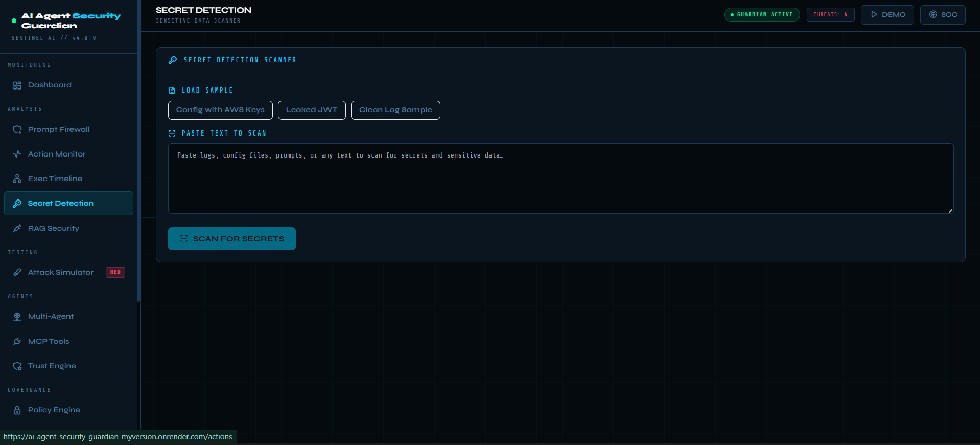
Task: Click the AGENTS section label
Action: pyautogui.click(x=20, y=297)
